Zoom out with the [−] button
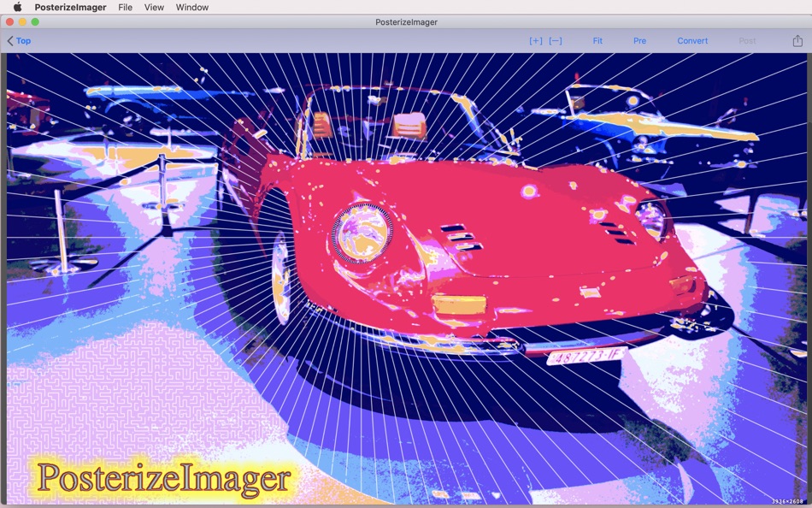The image size is (812, 508). [555, 40]
